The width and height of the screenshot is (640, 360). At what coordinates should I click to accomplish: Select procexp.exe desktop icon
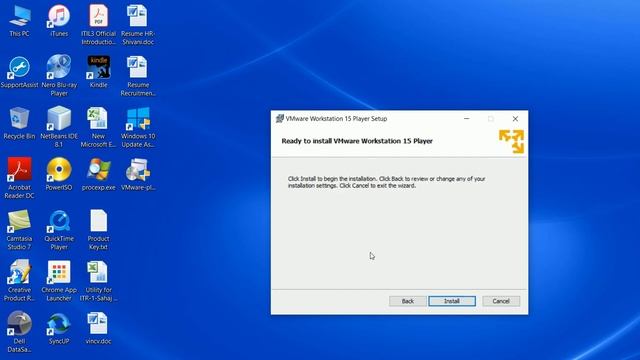(x=98, y=175)
